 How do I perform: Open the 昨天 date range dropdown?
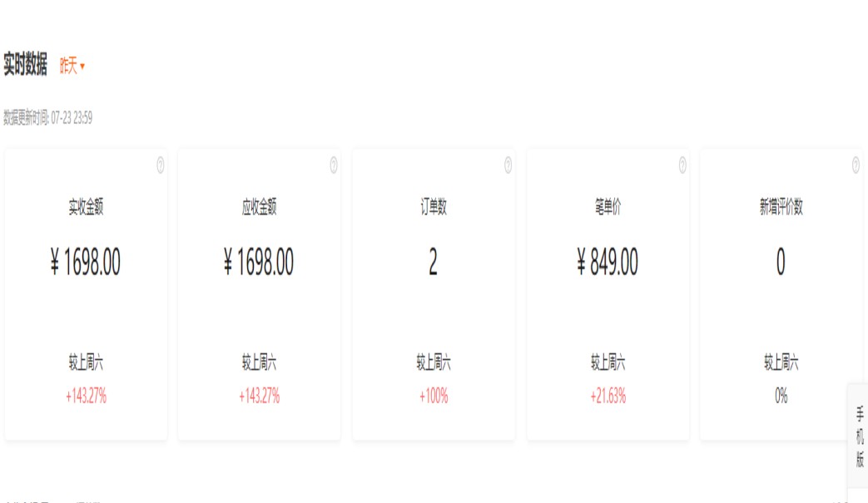pyautogui.click(x=72, y=67)
